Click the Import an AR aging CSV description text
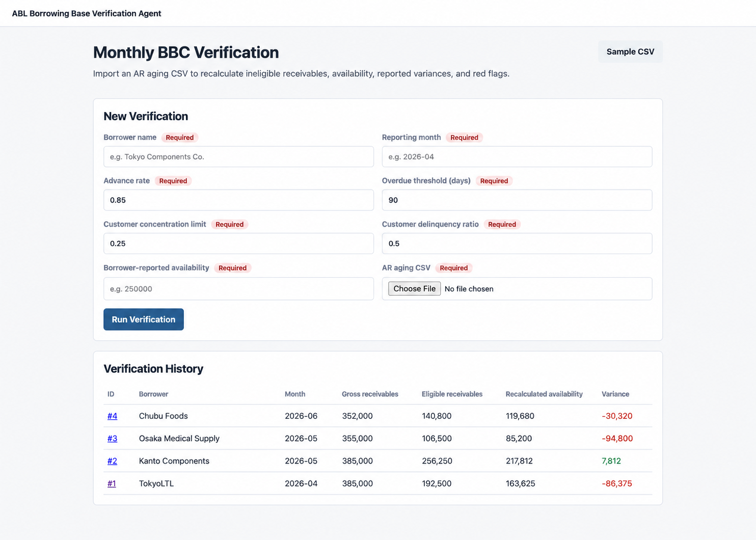The image size is (756, 540). 301,73
